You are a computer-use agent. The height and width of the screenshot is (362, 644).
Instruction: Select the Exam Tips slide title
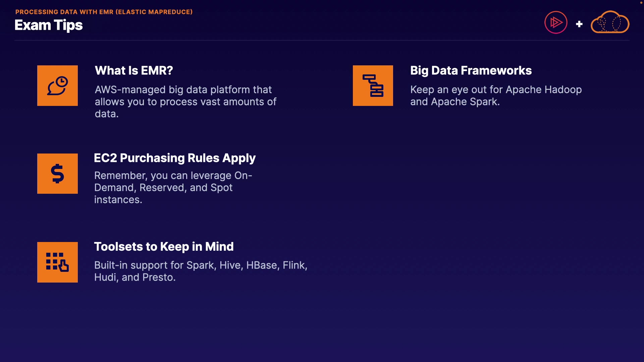point(49,25)
